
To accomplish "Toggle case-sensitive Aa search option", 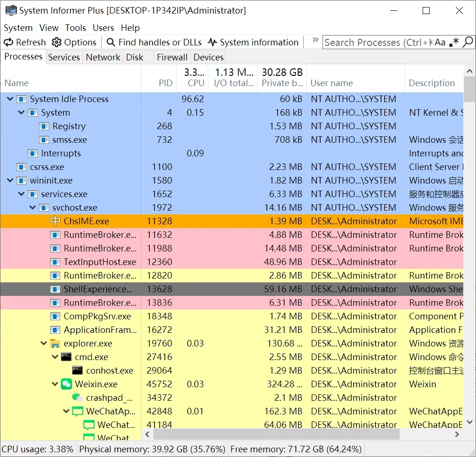I will click(440, 42).
